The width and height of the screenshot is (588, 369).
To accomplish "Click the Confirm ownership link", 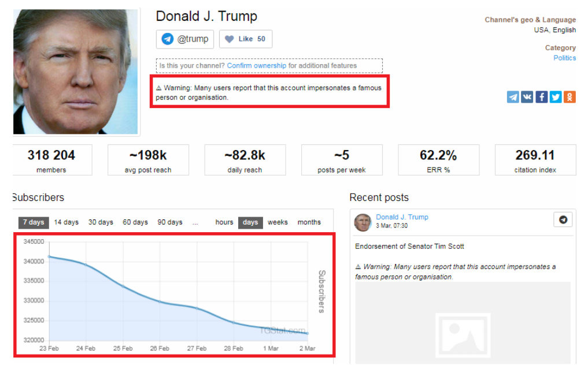I will pos(256,66).
